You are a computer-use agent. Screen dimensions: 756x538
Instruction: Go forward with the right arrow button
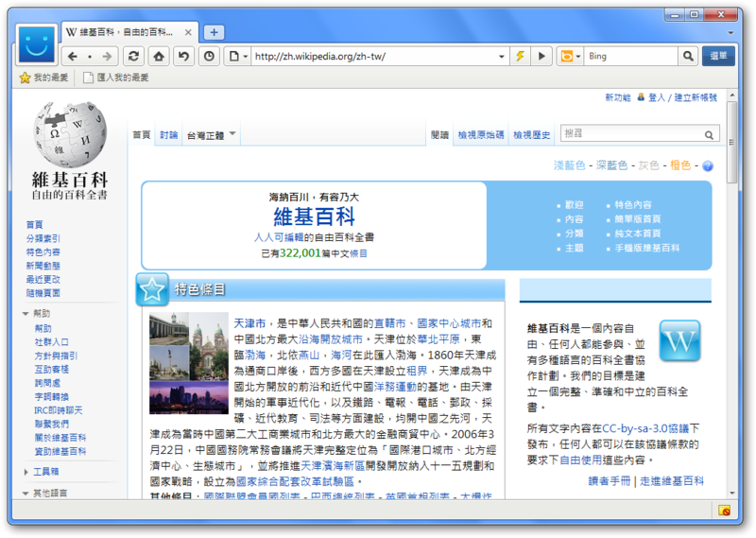point(107,57)
